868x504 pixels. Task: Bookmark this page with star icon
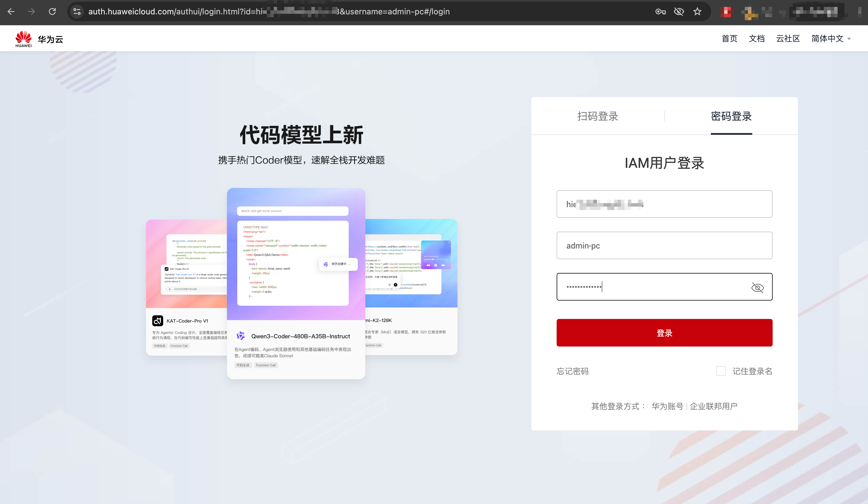[x=697, y=11]
